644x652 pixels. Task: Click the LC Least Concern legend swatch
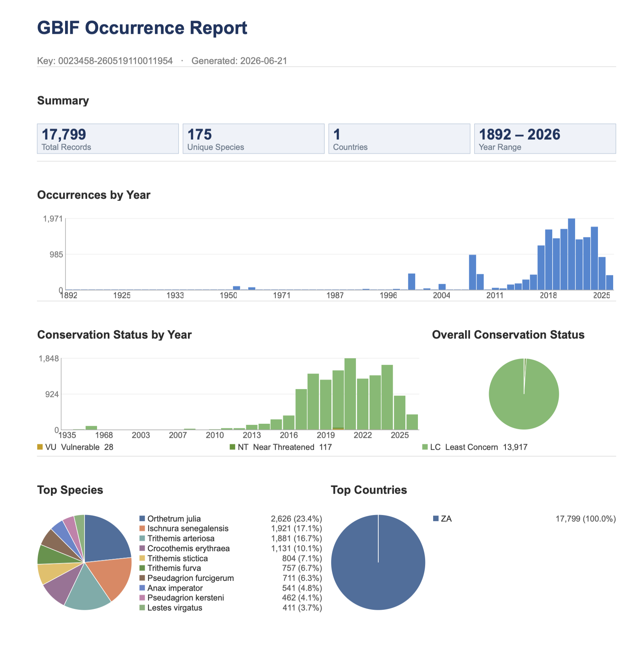425,447
